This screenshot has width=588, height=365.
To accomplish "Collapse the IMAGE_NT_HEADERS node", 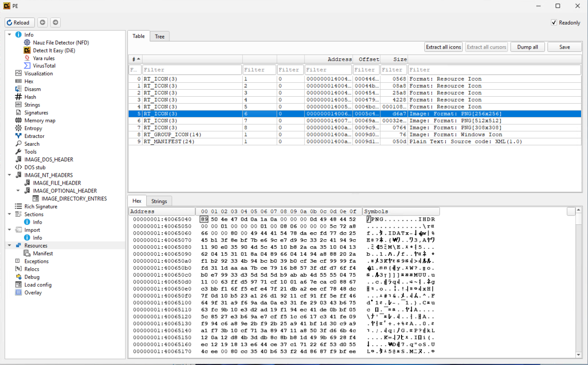I will click(x=10, y=175).
